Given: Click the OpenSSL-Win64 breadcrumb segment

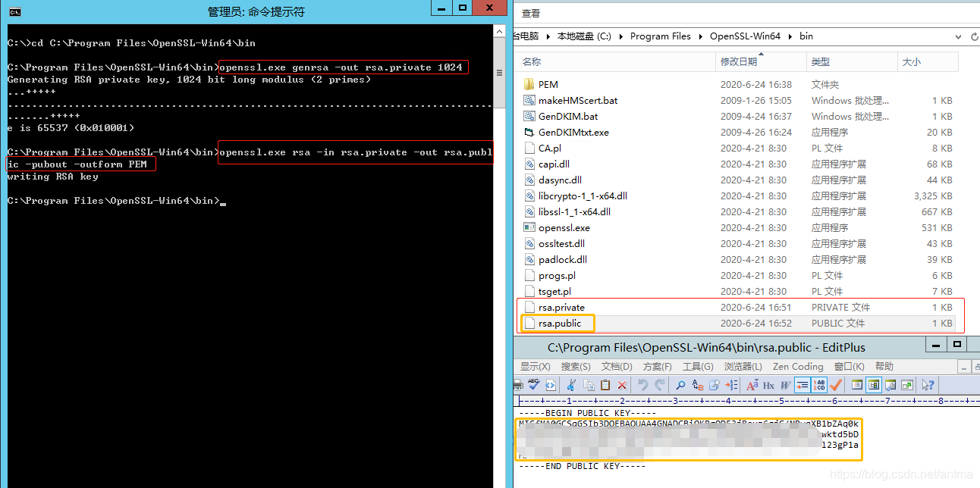Looking at the screenshot, I should (745, 36).
